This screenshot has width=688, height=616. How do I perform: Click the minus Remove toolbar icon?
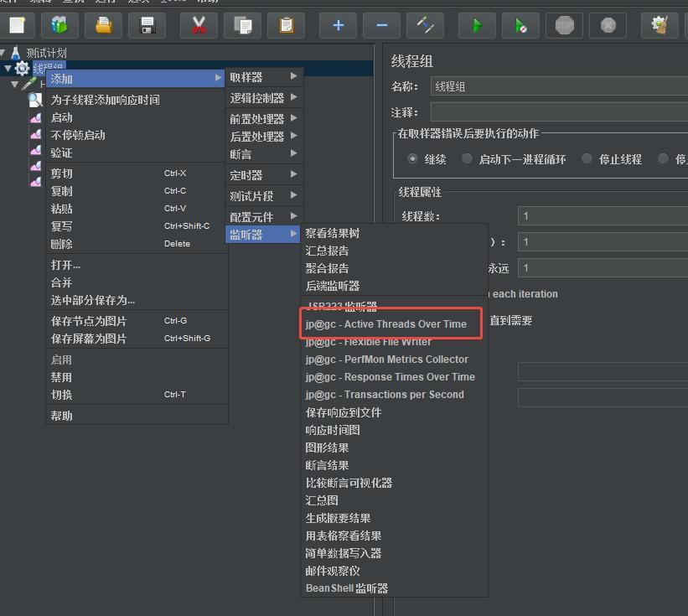point(380,25)
